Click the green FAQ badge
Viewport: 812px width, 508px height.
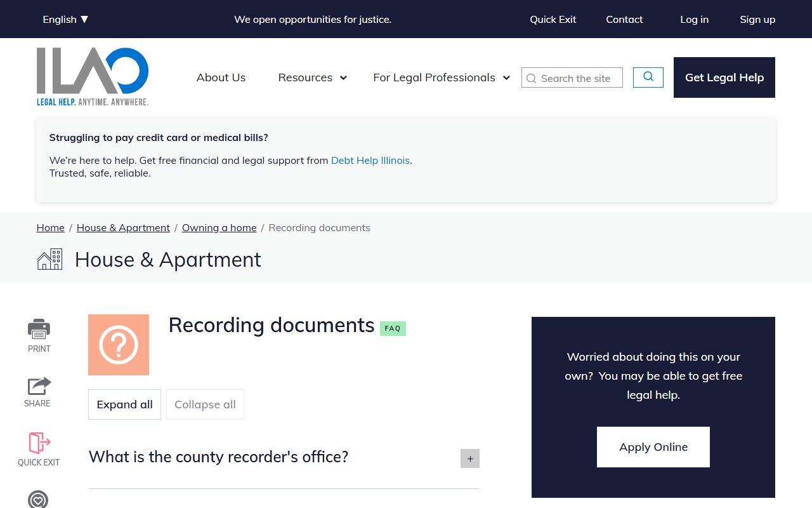click(393, 328)
